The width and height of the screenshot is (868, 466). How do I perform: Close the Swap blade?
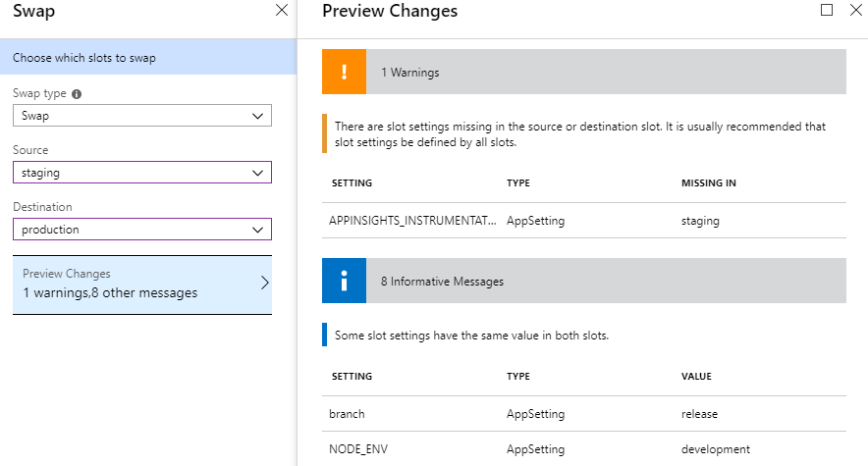(x=282, y=10)
